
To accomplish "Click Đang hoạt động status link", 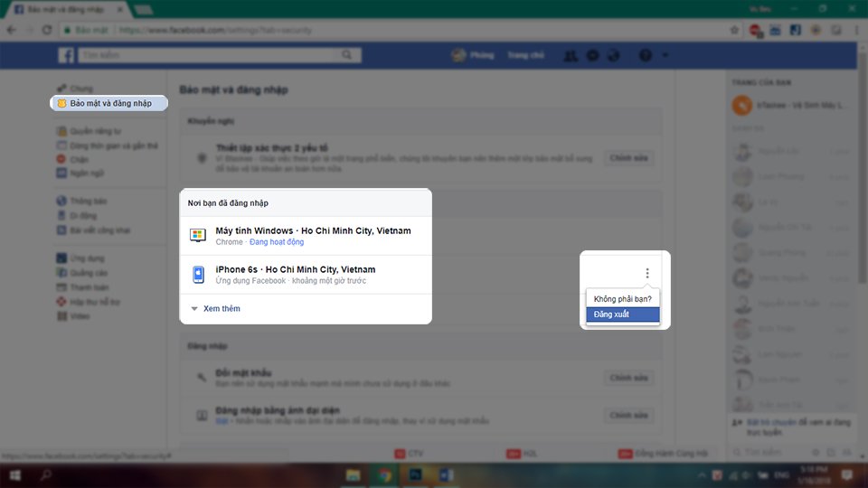I will coord(277,242).
